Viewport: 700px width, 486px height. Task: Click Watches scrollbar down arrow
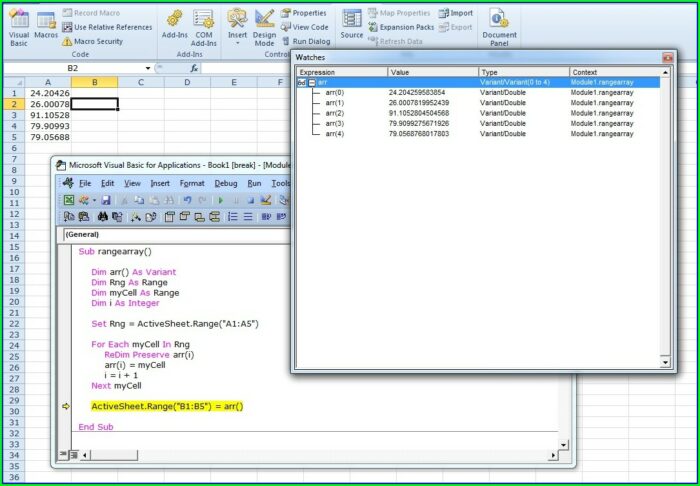pyautogui.click(x=665, y=362)
